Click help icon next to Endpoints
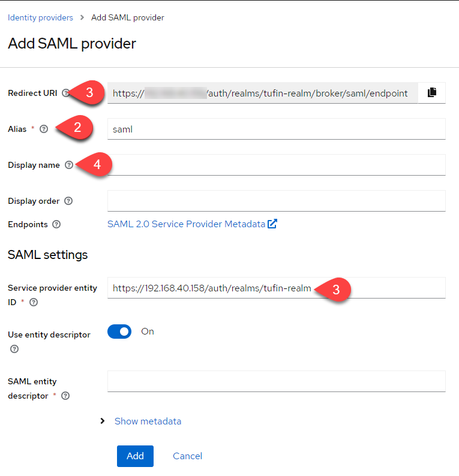 click(56, 224)
